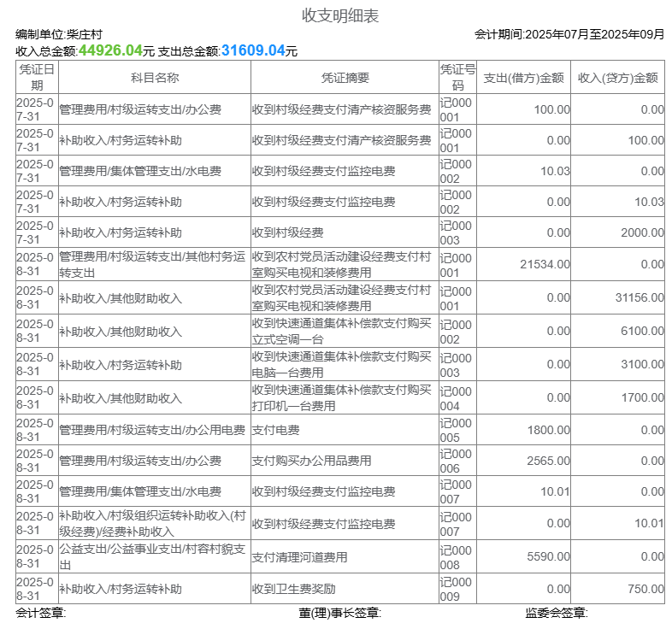Click the income amount 10.01

pos(649,524)
